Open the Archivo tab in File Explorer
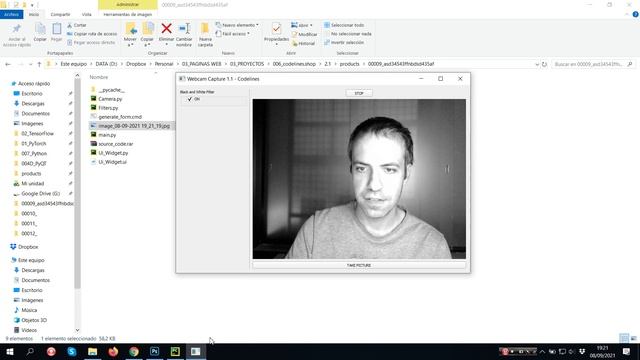The image size is (640, 360). [x=11, y=14]
